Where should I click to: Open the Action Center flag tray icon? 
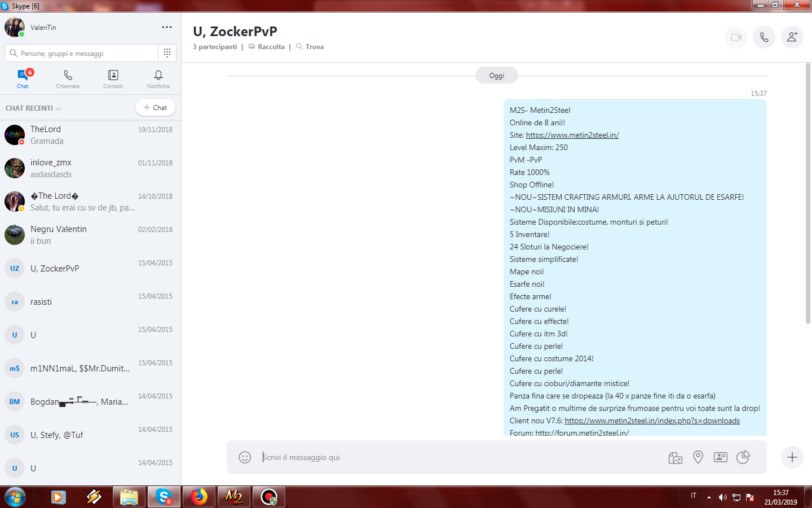(750, 497)
